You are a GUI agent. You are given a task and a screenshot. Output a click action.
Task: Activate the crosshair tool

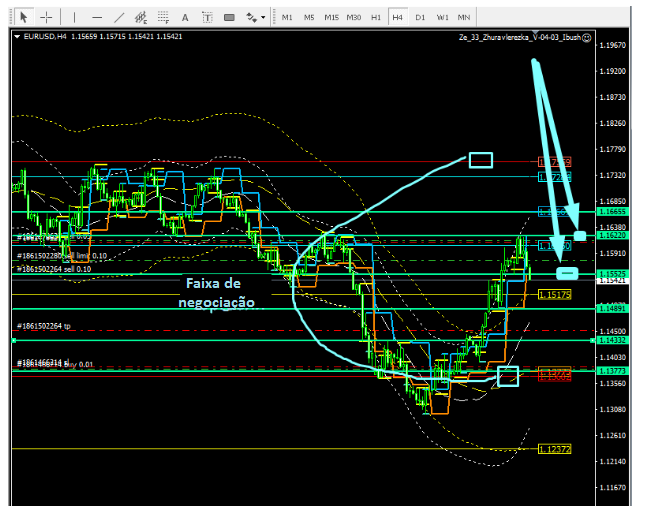[x=46, y=17]
